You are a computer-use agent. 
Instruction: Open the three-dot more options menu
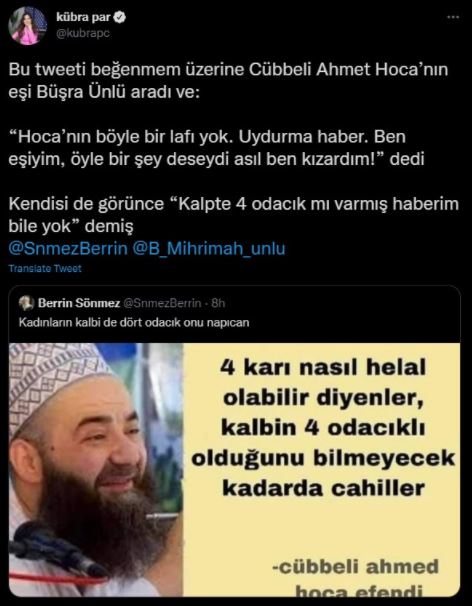pos(453,18)
